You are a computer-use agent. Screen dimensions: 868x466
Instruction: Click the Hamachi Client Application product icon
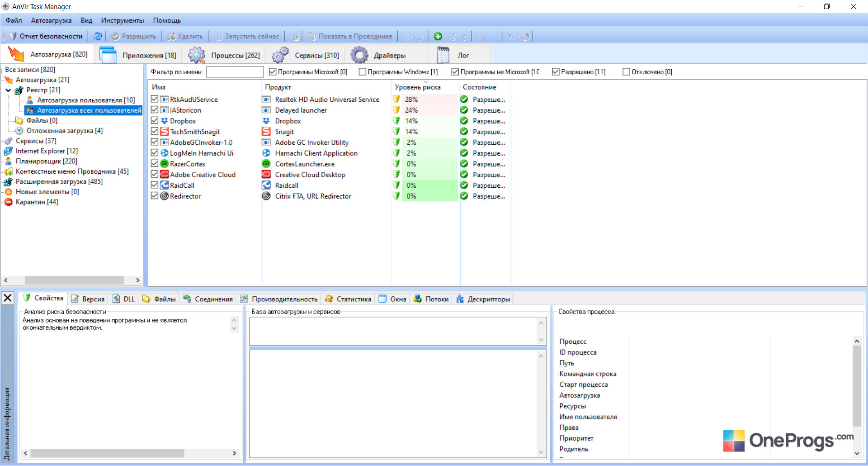pyautogui.click(x=266, y=153)
